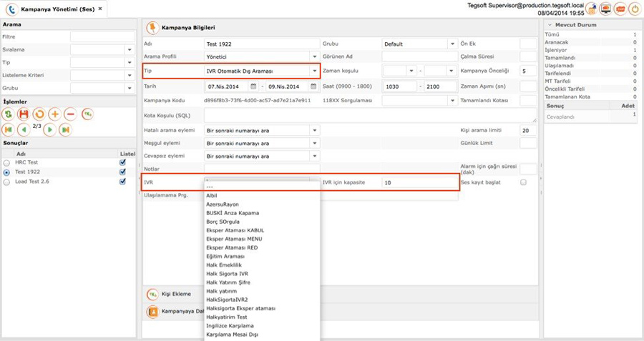Select the HRC Test radio button

click(6, 163)
